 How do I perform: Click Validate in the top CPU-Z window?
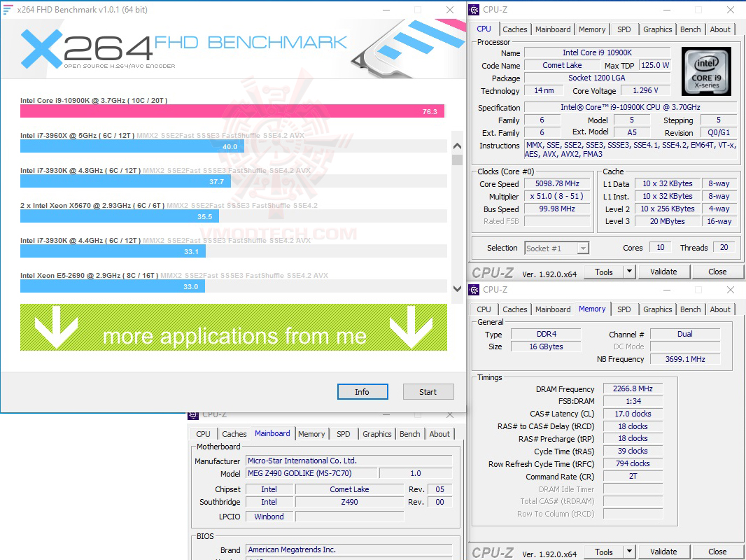pyautogui.click(x=663, y=271)
